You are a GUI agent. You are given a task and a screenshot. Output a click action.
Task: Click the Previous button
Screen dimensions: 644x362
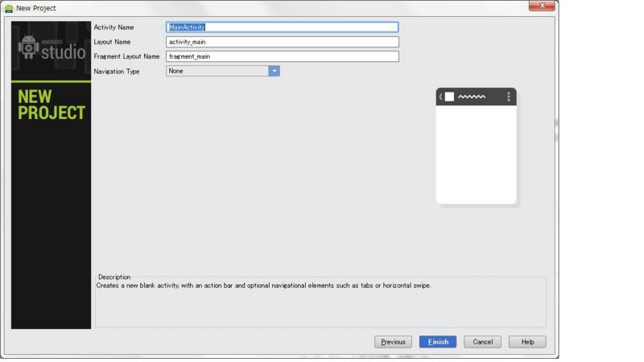tap(393, 342)
